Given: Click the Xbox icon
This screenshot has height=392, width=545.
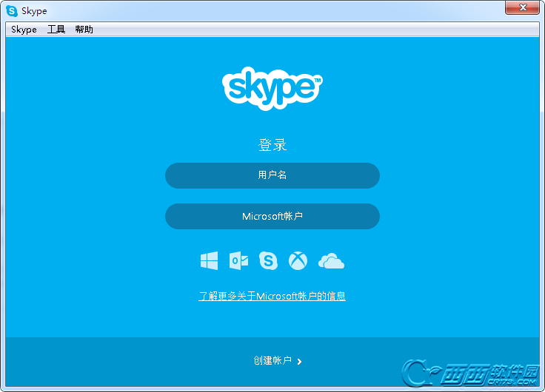Looking at the screenshot, I should tap(298, 261).
